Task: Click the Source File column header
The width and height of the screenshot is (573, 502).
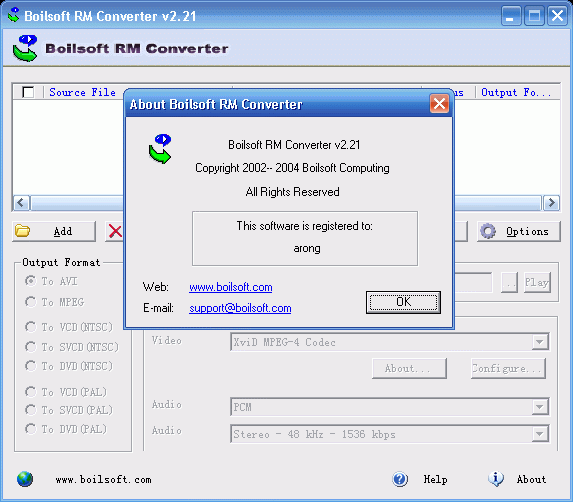Action: (83, 92)
